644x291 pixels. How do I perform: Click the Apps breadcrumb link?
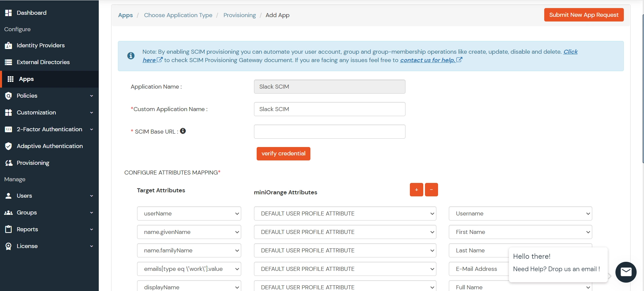coord(125,15)
